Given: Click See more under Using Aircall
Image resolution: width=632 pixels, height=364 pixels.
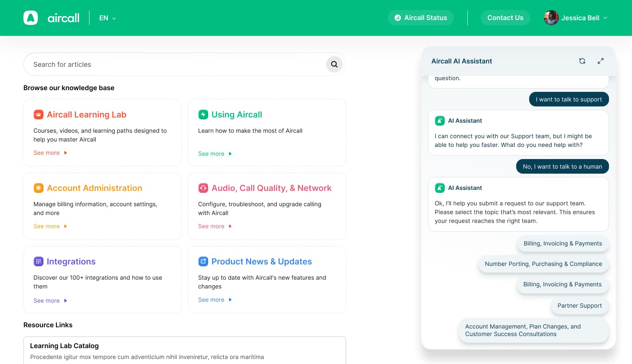Looking at the screenshot, I should pyautogui.click(x=215, y=154).
